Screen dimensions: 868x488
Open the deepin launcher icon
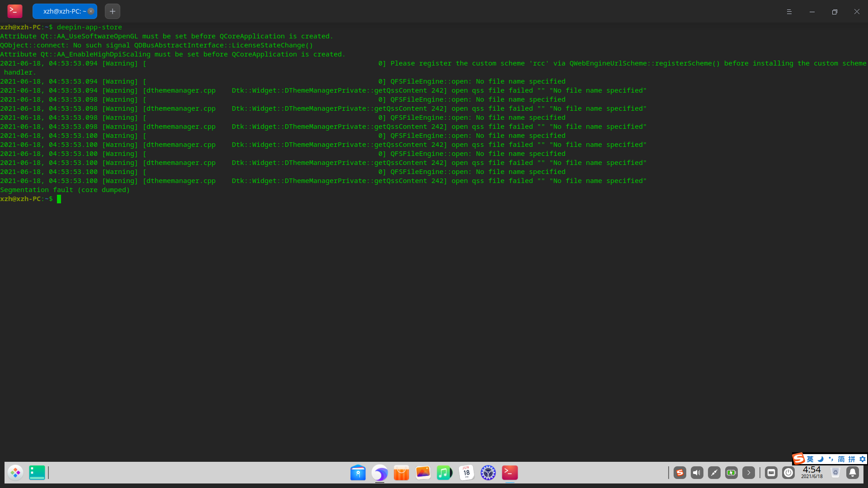[x=15, y=473]
